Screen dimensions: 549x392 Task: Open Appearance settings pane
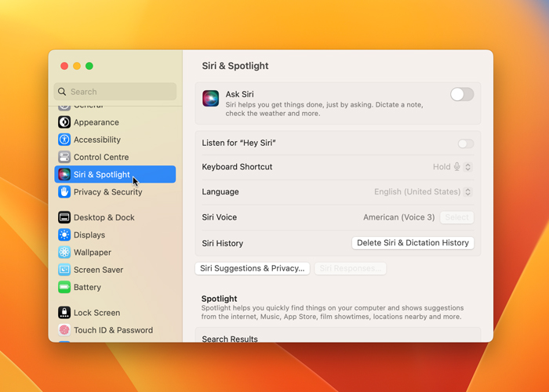tap(115, 122)
